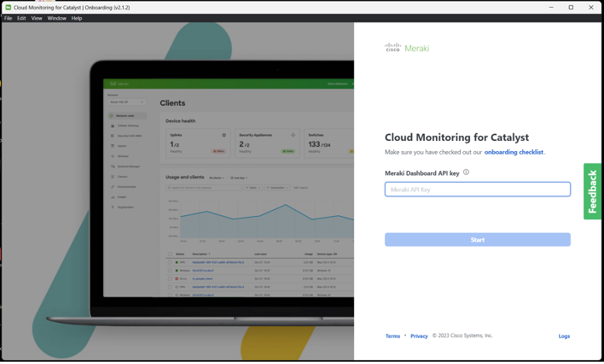Close the Cloud Monitoring window
604x364 pixels.
point(591,7)
